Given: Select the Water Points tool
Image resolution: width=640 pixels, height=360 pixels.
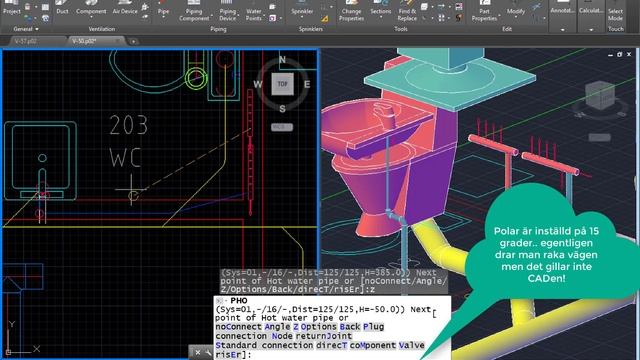Looking at the screenshot, I should coord(253,11).
